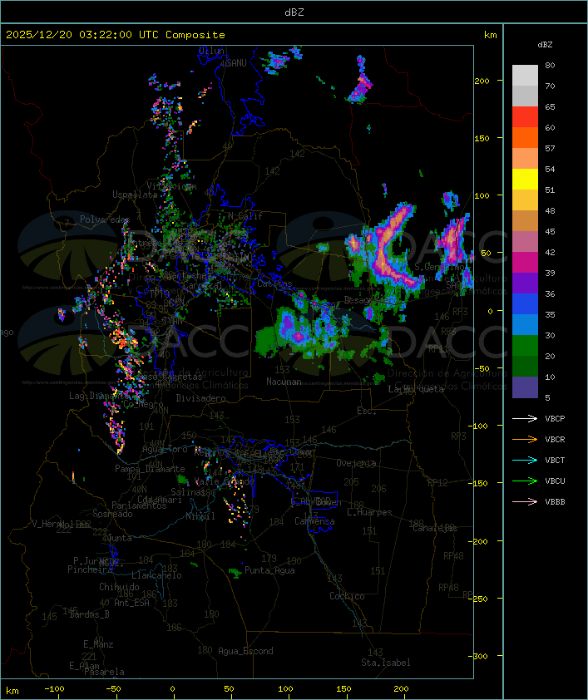Click the Chihuido place label

(x=119, y=587)
